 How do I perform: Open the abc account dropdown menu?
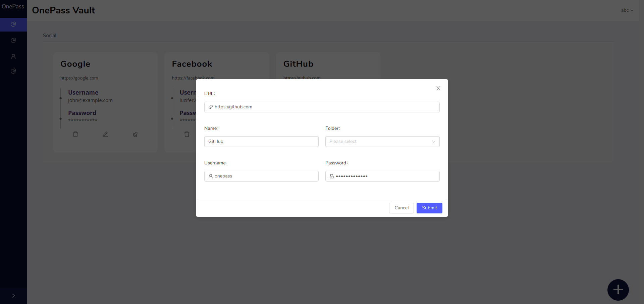(x=627, y=10)
